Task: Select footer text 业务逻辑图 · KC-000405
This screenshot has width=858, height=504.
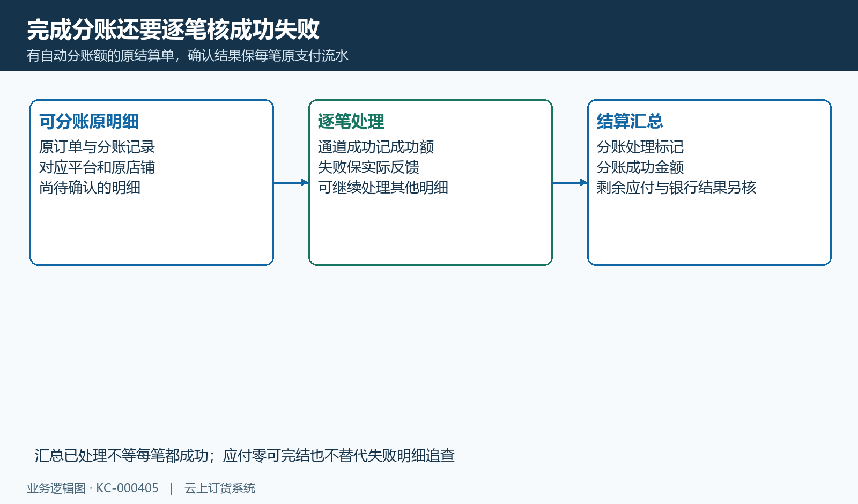Action: coord(93,488)
